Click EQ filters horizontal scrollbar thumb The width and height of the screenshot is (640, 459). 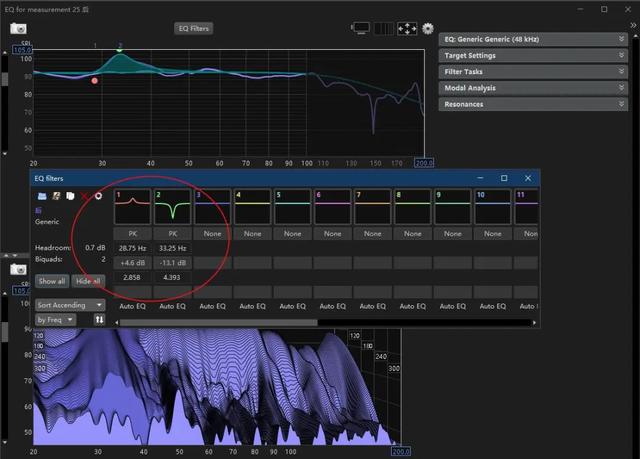pos(218,323)
